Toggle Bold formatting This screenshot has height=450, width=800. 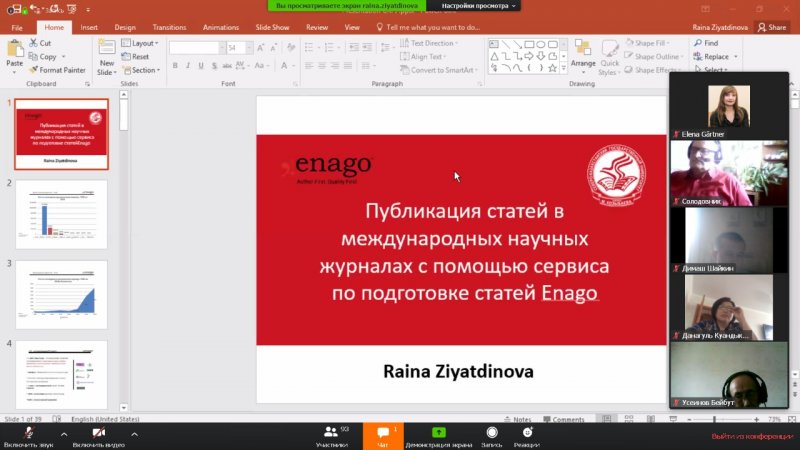pos(175,65)
